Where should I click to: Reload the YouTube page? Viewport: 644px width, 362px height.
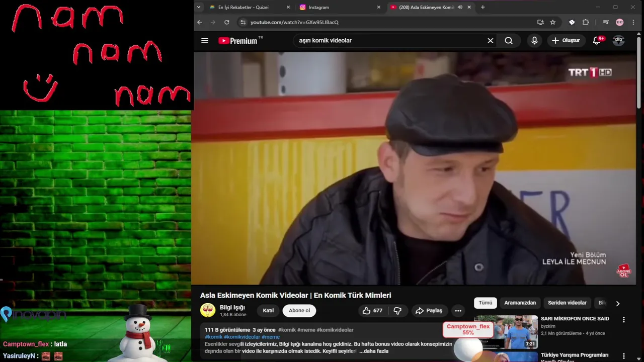pyautogui.click(x=227, y=22)
